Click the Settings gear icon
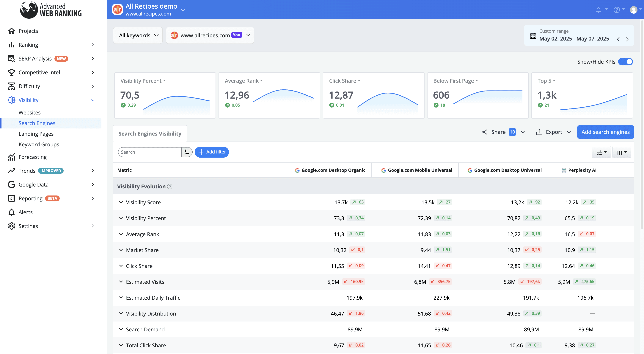 tap(11, 226)
